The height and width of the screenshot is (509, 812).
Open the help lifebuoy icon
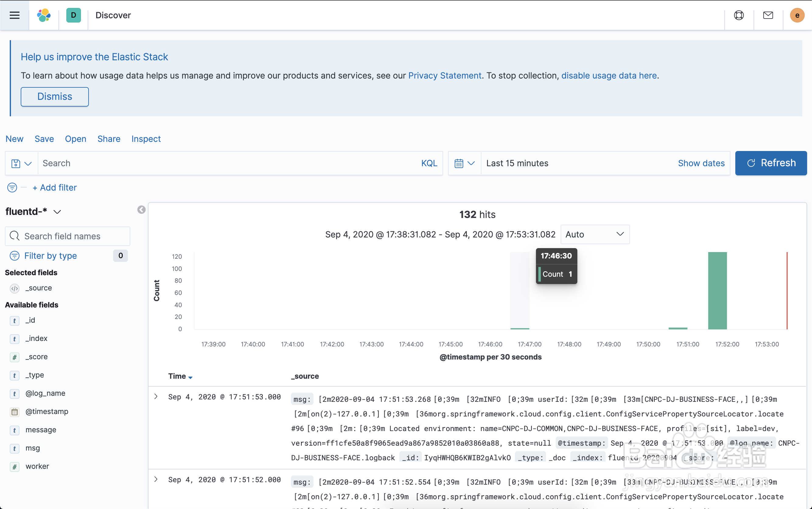[x=739, y=15]
